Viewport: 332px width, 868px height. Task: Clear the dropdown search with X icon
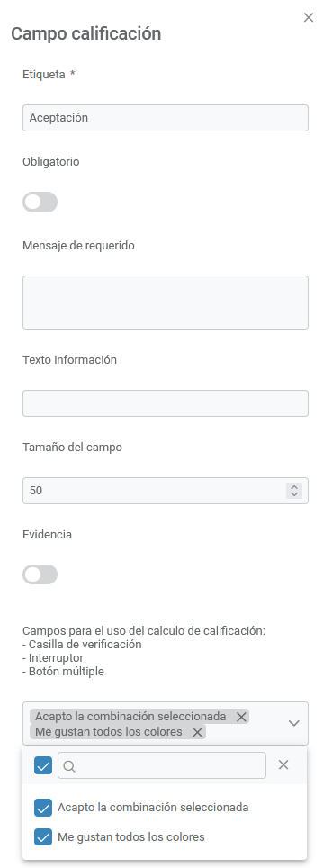point(283,765)
